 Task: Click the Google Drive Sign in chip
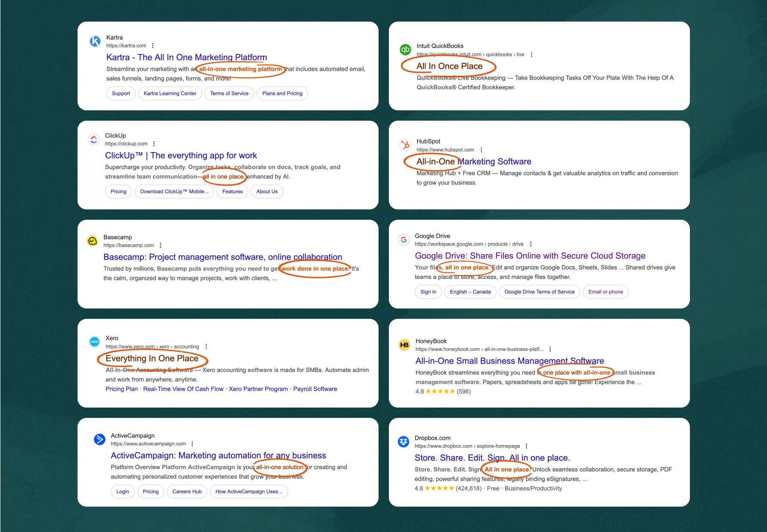[x=429, y=292]
